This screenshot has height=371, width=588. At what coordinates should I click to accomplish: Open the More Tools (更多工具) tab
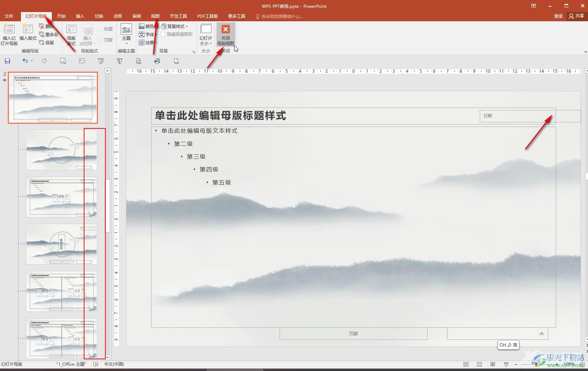tap(237, 16)
